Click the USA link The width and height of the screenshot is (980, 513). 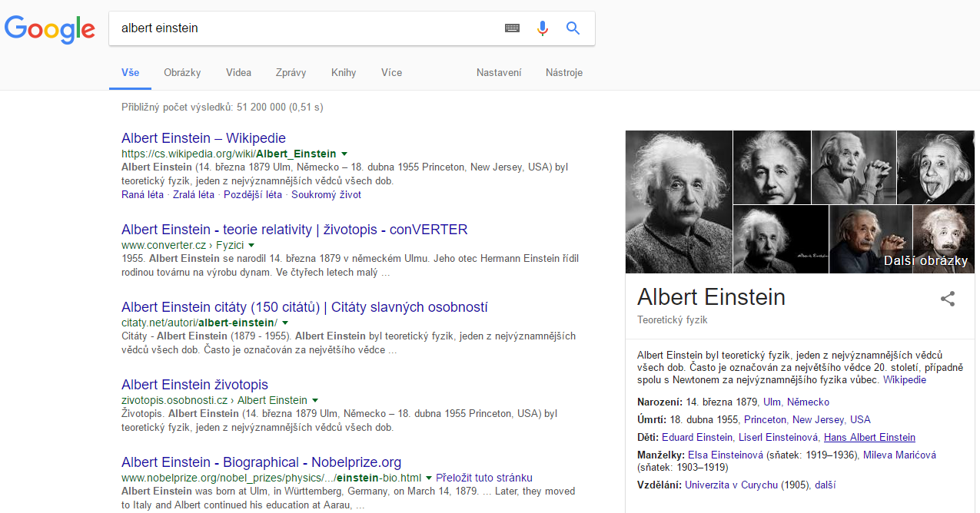[860, 420]
